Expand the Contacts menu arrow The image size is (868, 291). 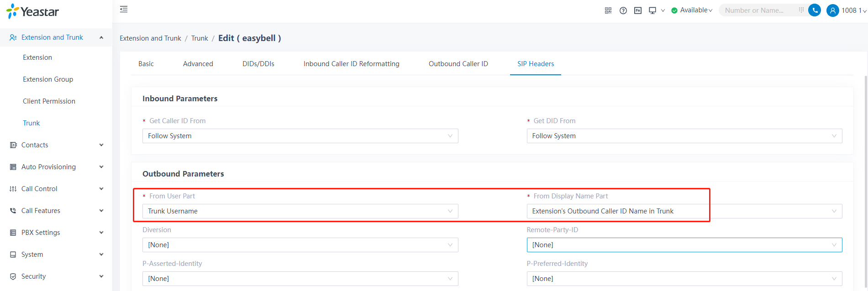101,145
